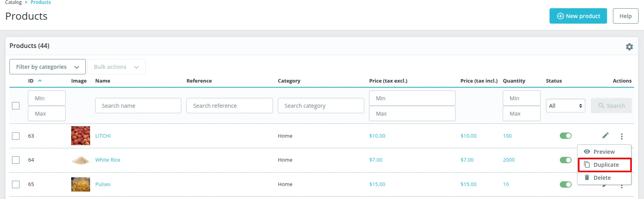Click the White Rice product image
This screenshot has width=644, height=199.
81,160
